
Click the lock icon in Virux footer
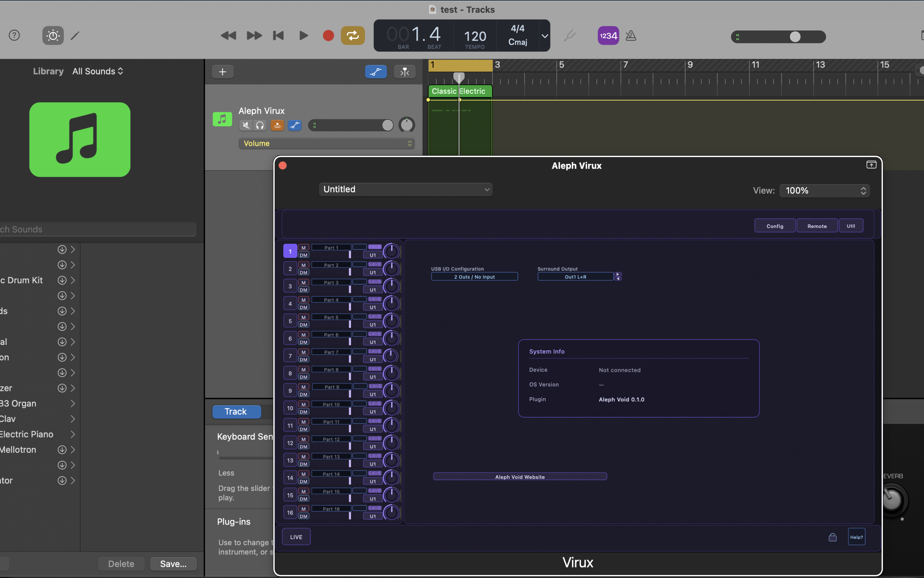tap(832, 537)
